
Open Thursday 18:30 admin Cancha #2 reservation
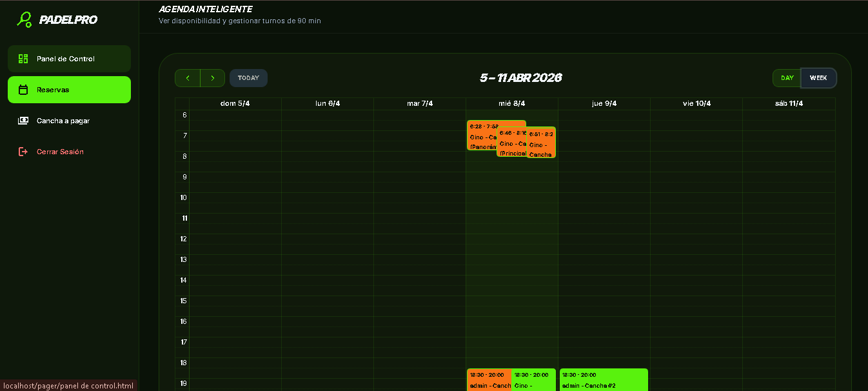[604, 380]
